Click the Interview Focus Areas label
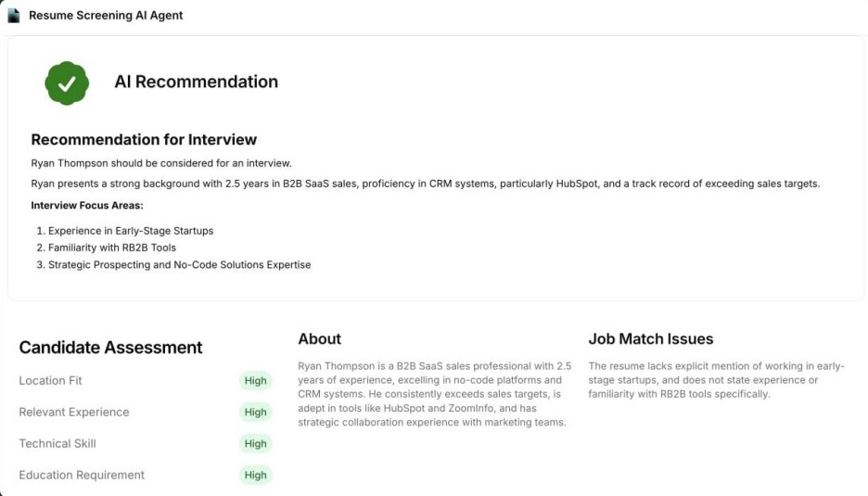 pyautogui.click(x=87, y=206)
